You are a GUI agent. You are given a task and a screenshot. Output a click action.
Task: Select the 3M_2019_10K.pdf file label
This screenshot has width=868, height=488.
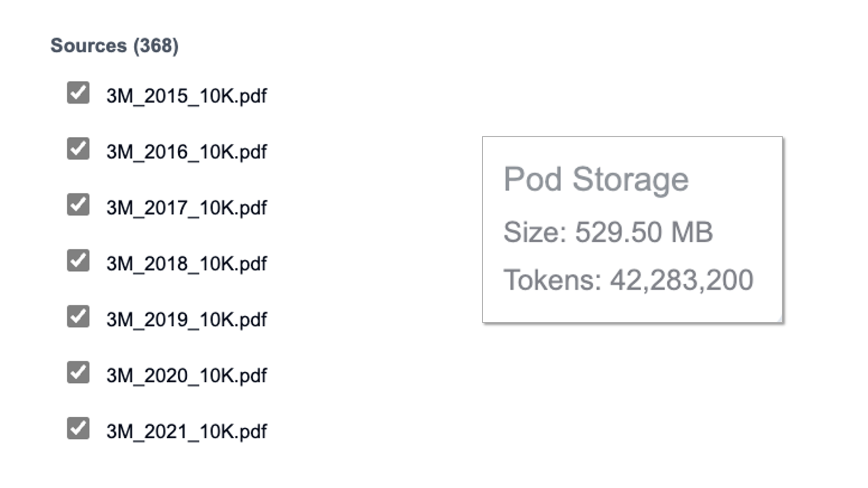click(186, 320)
